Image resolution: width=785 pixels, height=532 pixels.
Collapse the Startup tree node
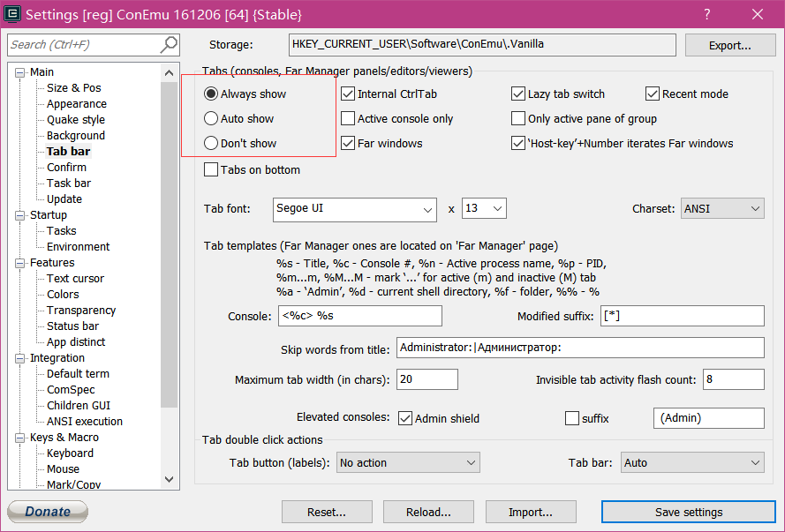tap(21, 215)
